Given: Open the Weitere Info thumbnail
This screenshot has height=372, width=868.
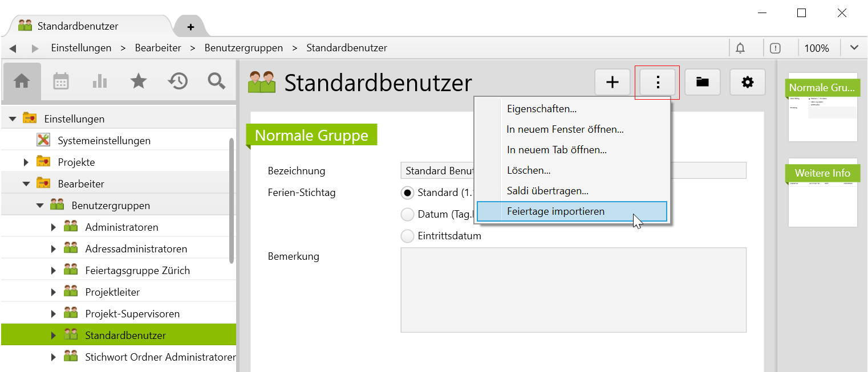Looking at the screenshot, I should tap(822, 193).
